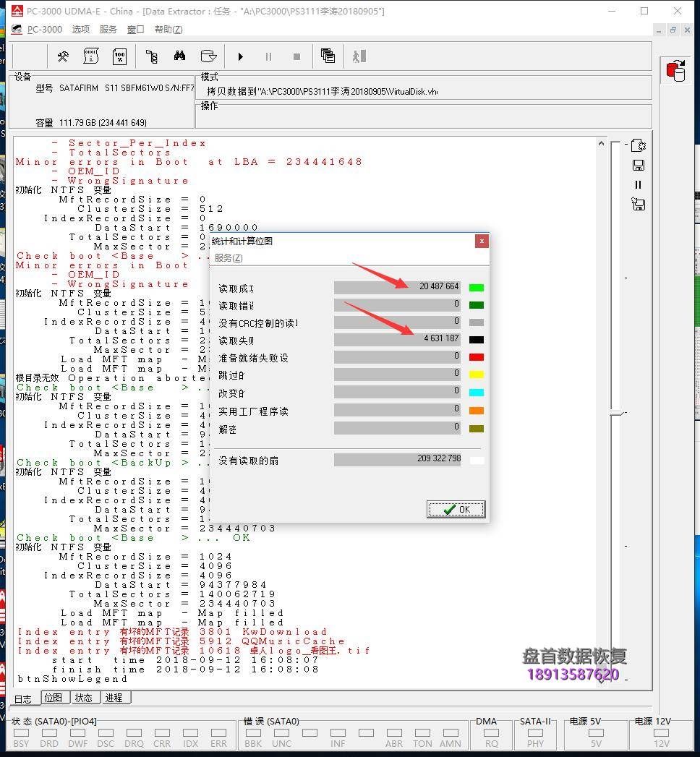Click OK in the statistics dialog
Viewport: 700px width, 757px height.
pyautogui.click(x=456, y=509)
